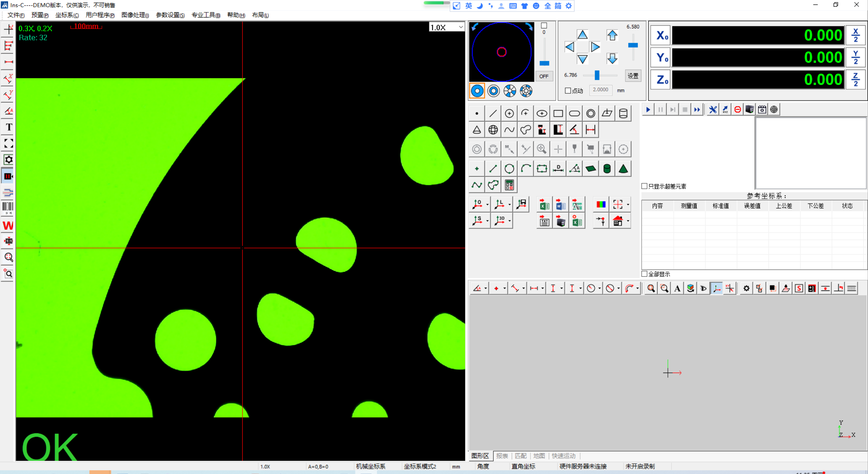Select the rectangle measurement tool
The image size is (868, 474).
click(558, 114)
